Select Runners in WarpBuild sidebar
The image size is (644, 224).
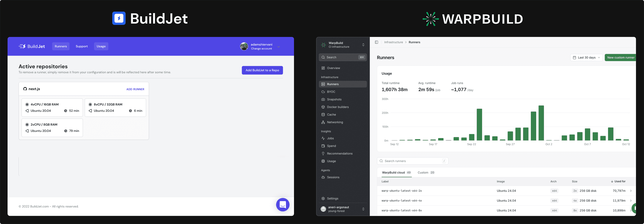point(343,84)
